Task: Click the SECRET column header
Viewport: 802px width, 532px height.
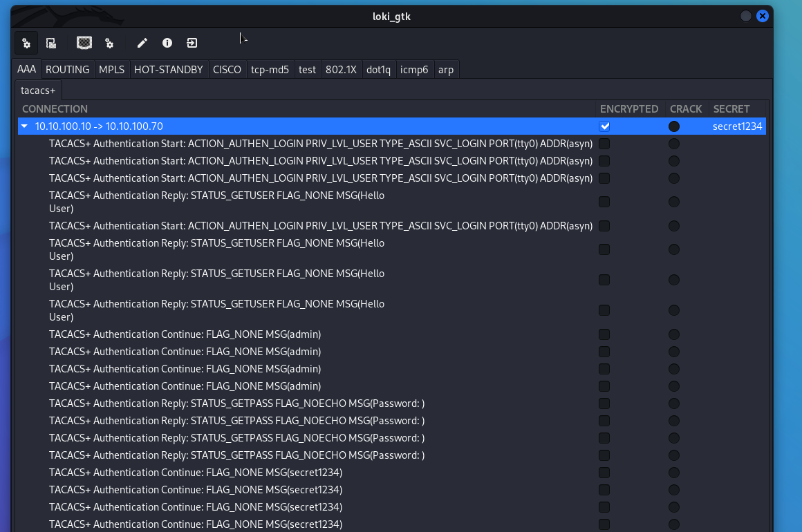Action: [x=731, y=109]
